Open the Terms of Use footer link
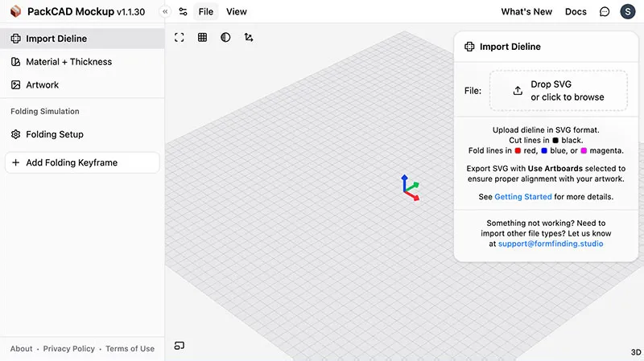 tap(130, 349)
